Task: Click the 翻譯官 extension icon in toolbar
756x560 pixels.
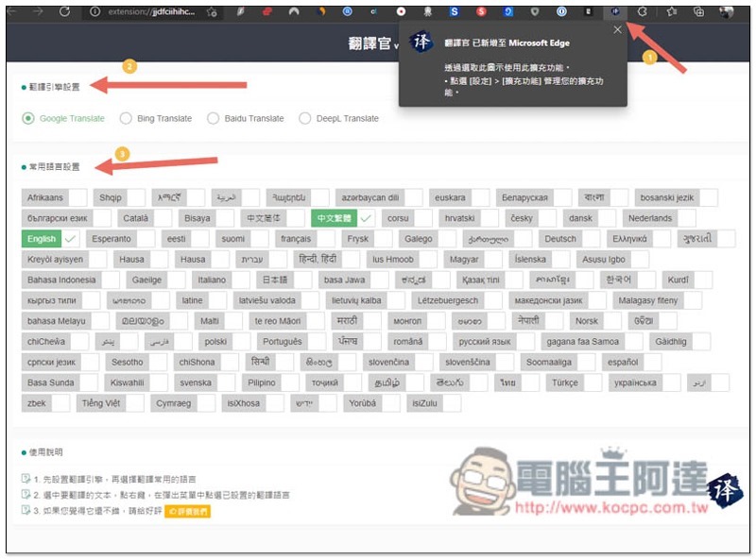Action: [616, 12]
